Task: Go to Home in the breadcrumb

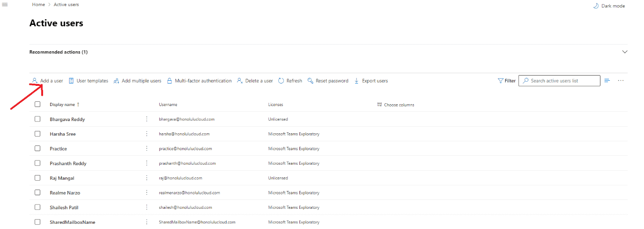Action: point(38,5)
